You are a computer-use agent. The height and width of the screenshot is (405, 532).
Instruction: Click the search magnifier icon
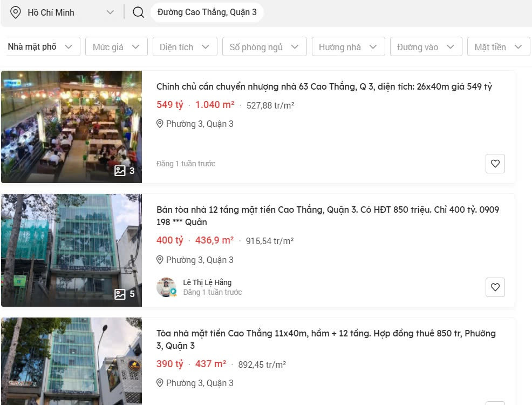[x=138, y=12]
